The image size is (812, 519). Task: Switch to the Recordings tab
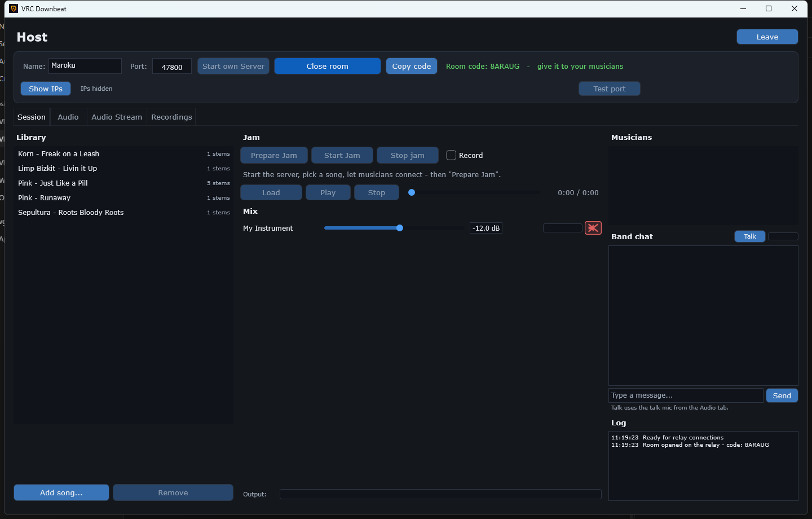tap(171, 117)
